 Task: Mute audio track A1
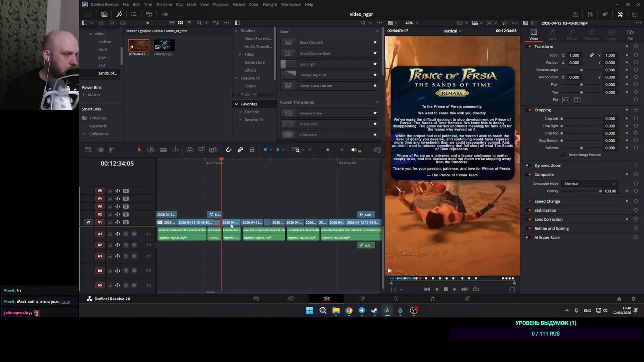pyautogui.click(x=134, y=234)
